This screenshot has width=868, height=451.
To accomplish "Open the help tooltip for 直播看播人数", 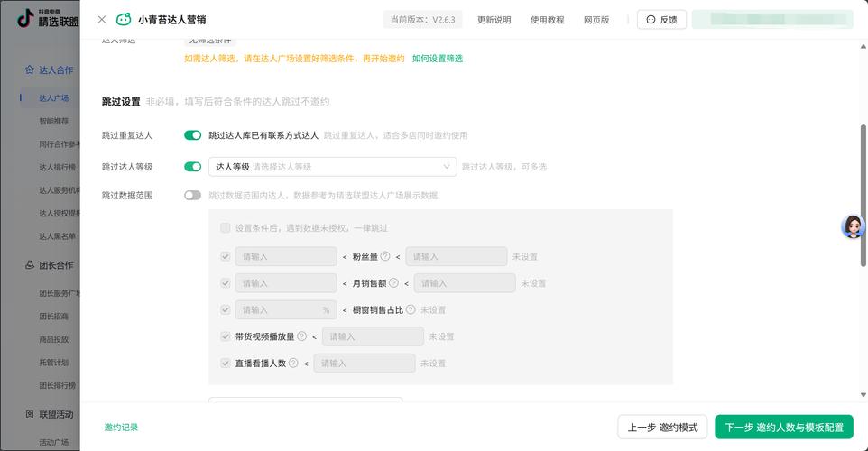I will click(293, 363).
